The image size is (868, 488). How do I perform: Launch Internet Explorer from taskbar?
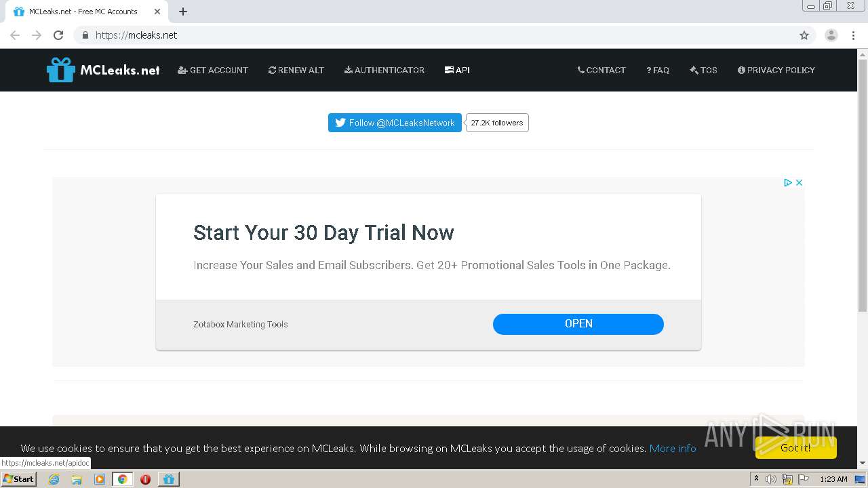[x=54, y=479]
